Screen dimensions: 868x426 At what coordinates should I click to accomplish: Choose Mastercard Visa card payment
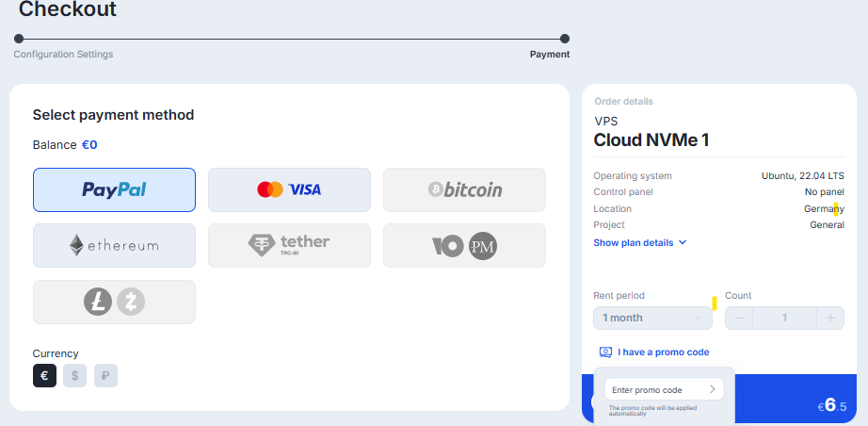click(289, 190)
